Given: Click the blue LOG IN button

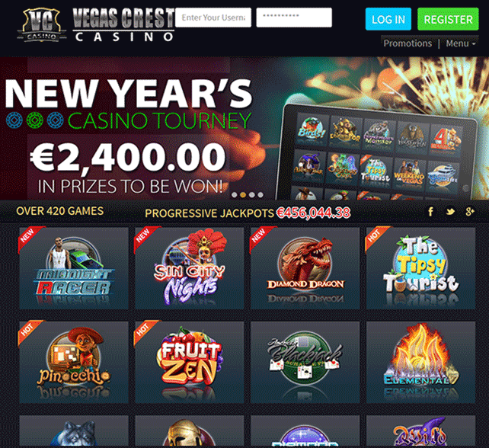Looking at the screenshot, I should pyautogui.click(x=388, y=19).
